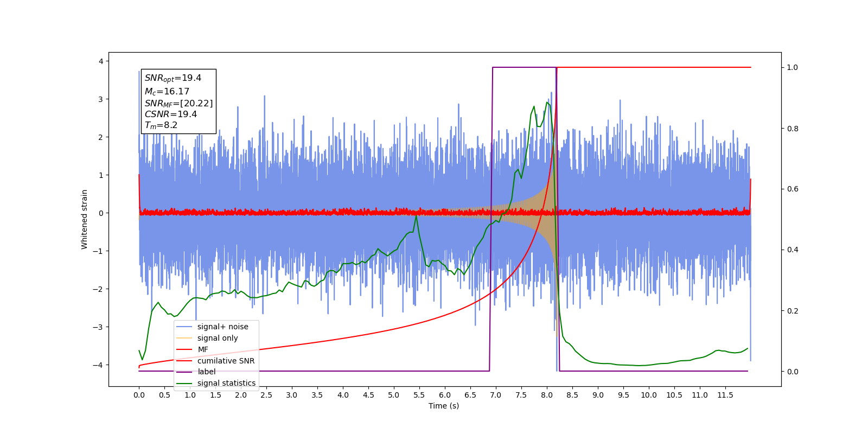Click right y-axis tick label 1.0

[792, 68]
